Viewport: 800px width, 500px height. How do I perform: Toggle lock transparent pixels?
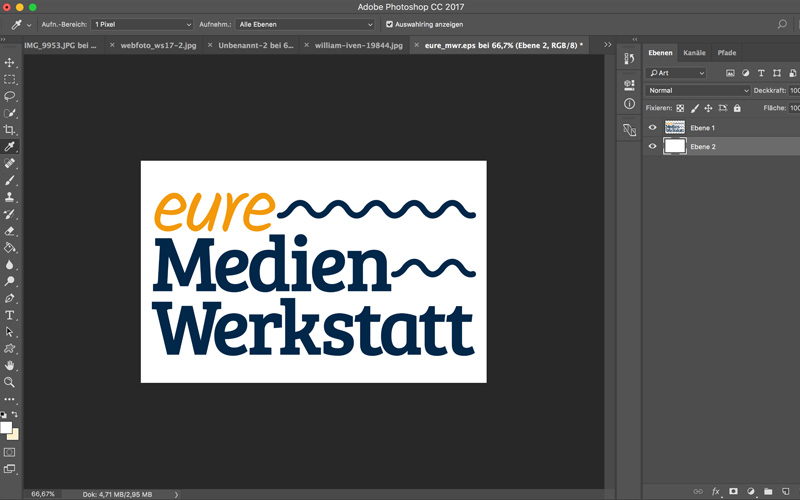pyautogui.click(x=680, y=108)
